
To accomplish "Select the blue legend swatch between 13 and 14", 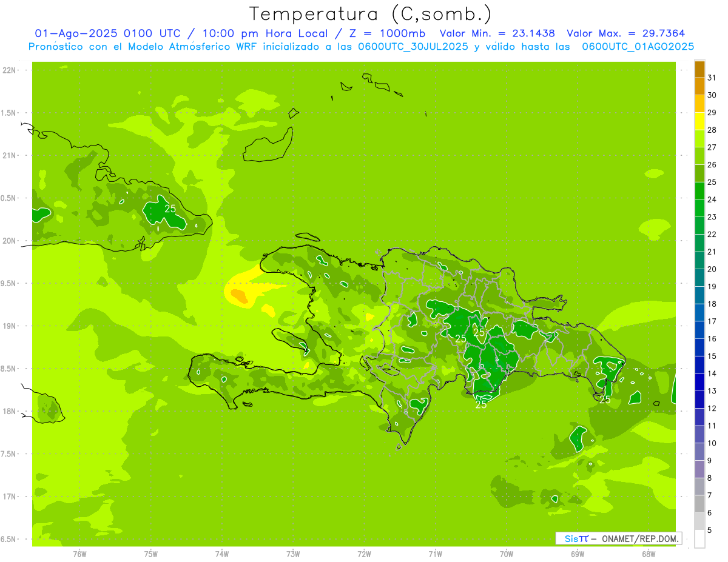I will click(699, 382).
